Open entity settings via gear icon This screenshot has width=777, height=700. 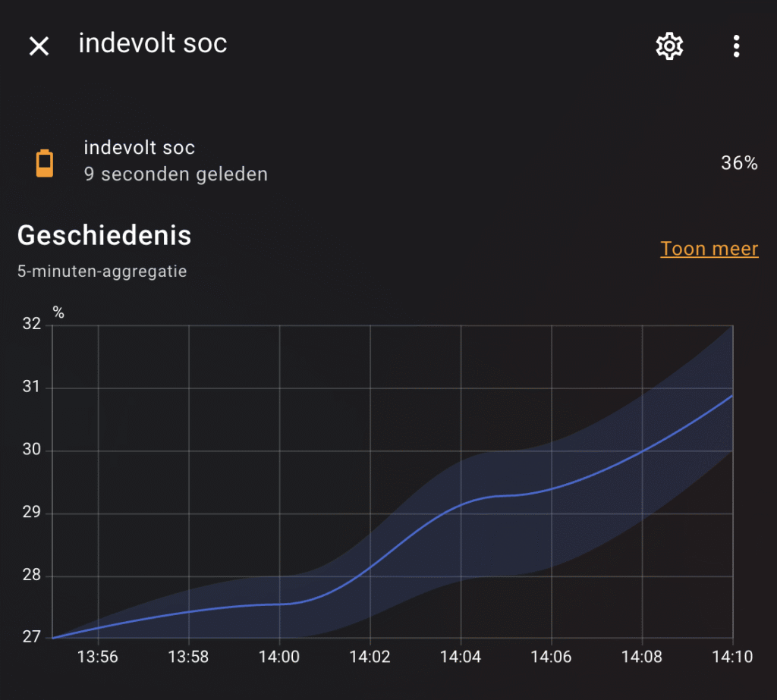pos(668,46)
